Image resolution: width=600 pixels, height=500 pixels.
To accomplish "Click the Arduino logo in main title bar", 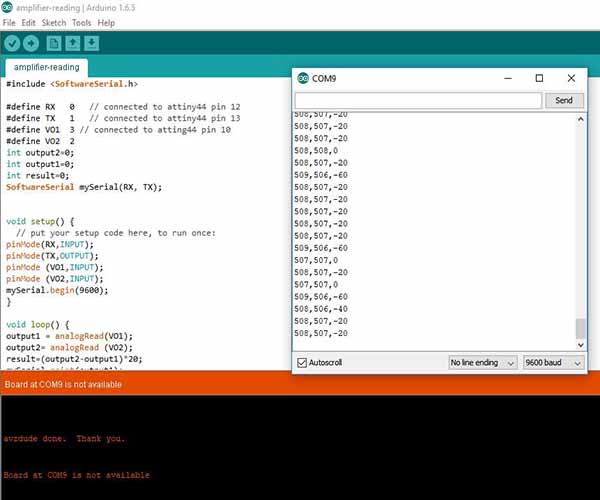I will tap(7, 7).
